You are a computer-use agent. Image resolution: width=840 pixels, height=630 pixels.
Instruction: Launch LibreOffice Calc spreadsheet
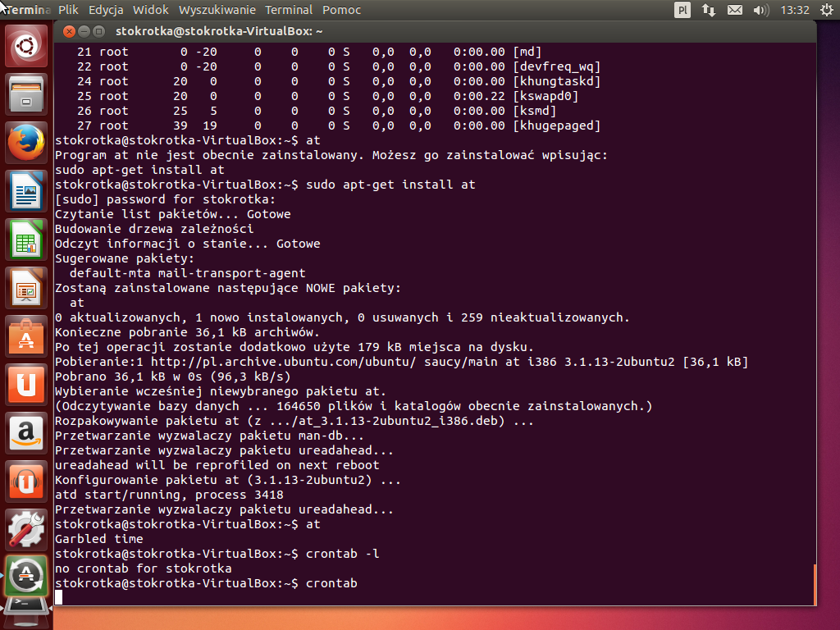[27, 240]
